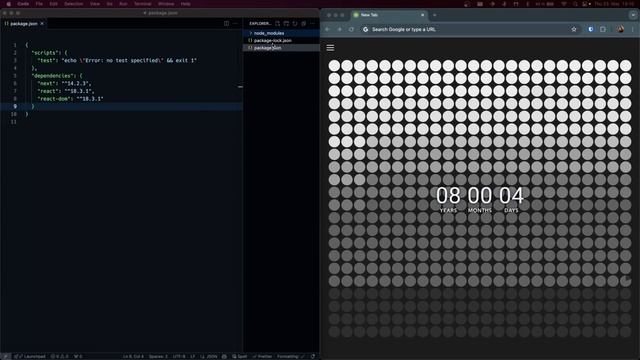The image size is (640, 360).
Task: Select the package.json editor tab
Action: click(x=24, y=24)
